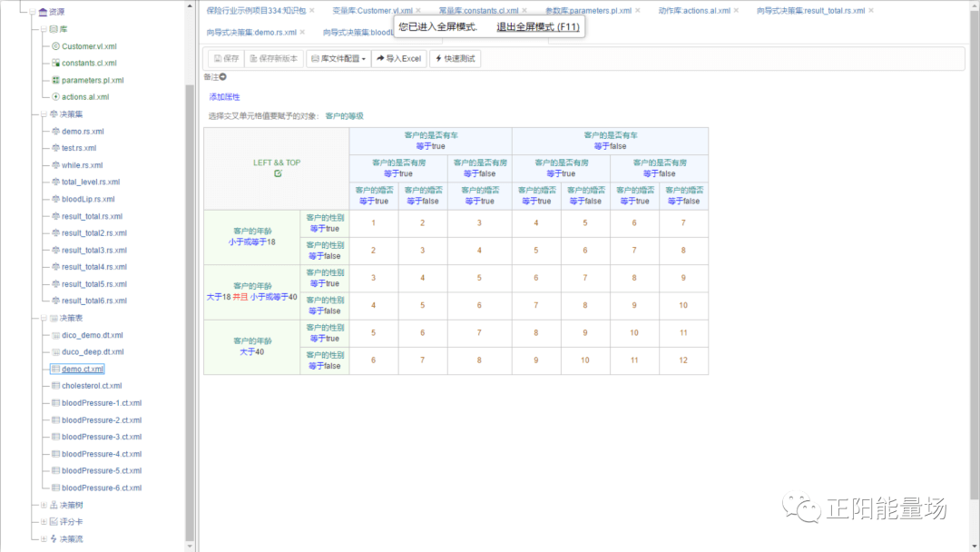This screenshot has width=980, height=552.
Task: Click the 保存新版本 button
Action: click(x=274, y=59)
